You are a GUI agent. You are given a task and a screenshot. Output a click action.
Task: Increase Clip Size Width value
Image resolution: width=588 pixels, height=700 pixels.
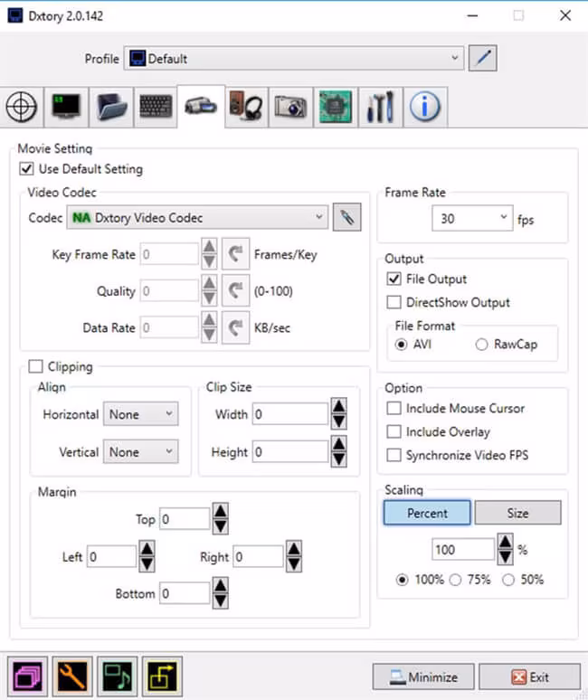339,406
